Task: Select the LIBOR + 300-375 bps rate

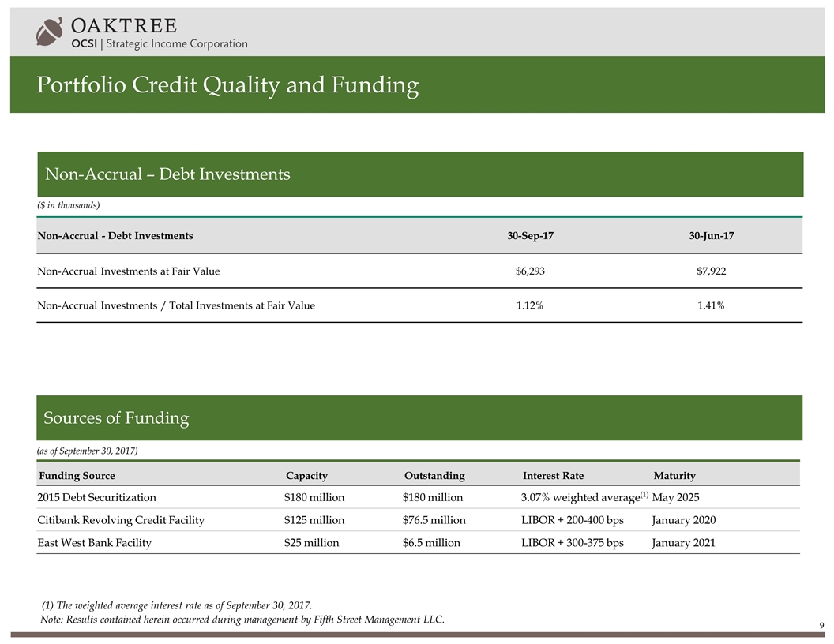Action: click(572, 543)
